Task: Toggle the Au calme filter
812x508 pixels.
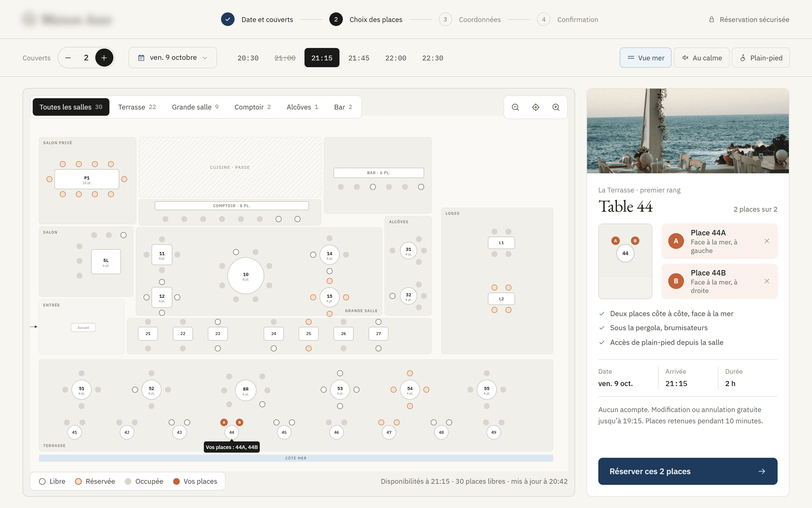Action: pyautogui.click(x=702, y=58)
